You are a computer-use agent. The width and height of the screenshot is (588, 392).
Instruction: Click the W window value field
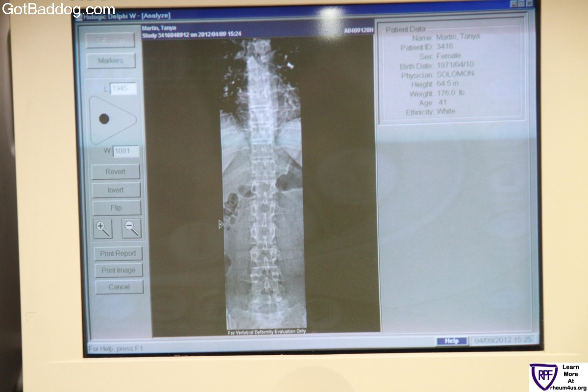coord(126,151)
